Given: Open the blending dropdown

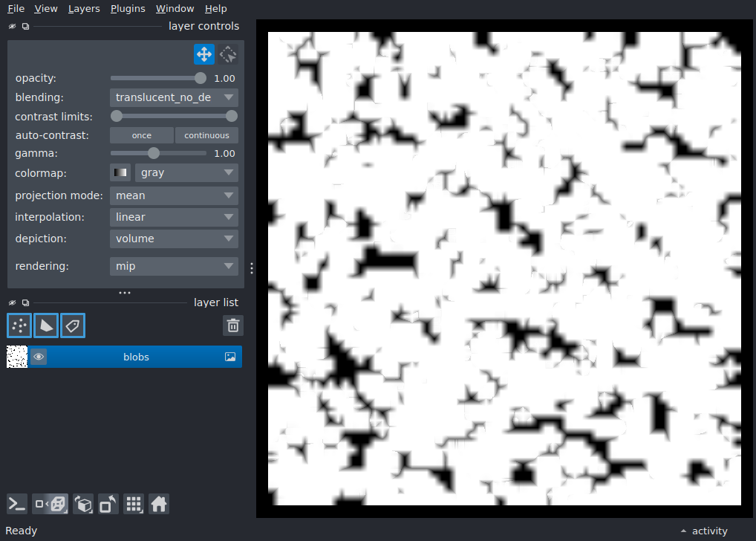Looking at the screenshot, I should 174,97.
